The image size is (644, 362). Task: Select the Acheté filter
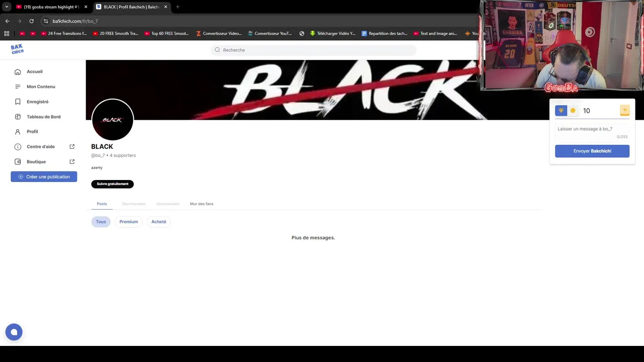tap(158, 222)
